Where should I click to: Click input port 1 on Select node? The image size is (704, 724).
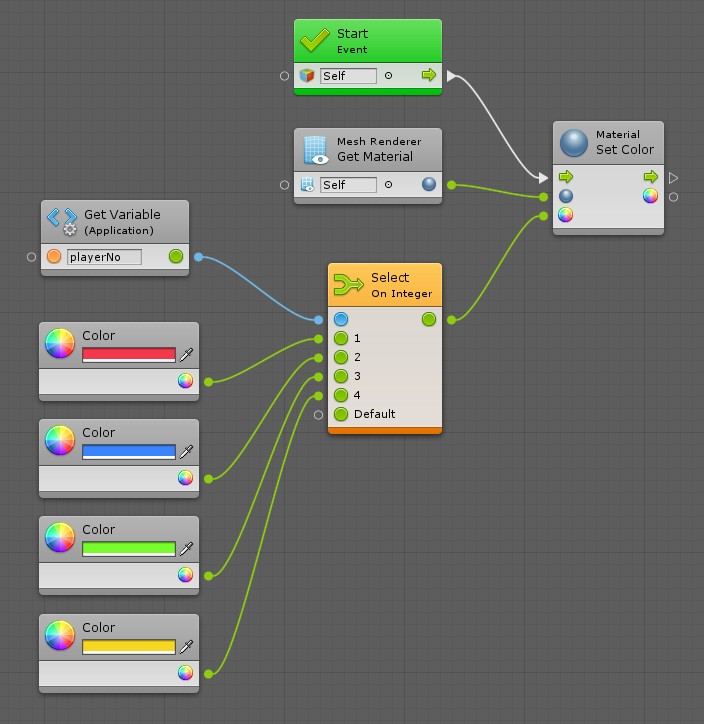pos(340,338)
